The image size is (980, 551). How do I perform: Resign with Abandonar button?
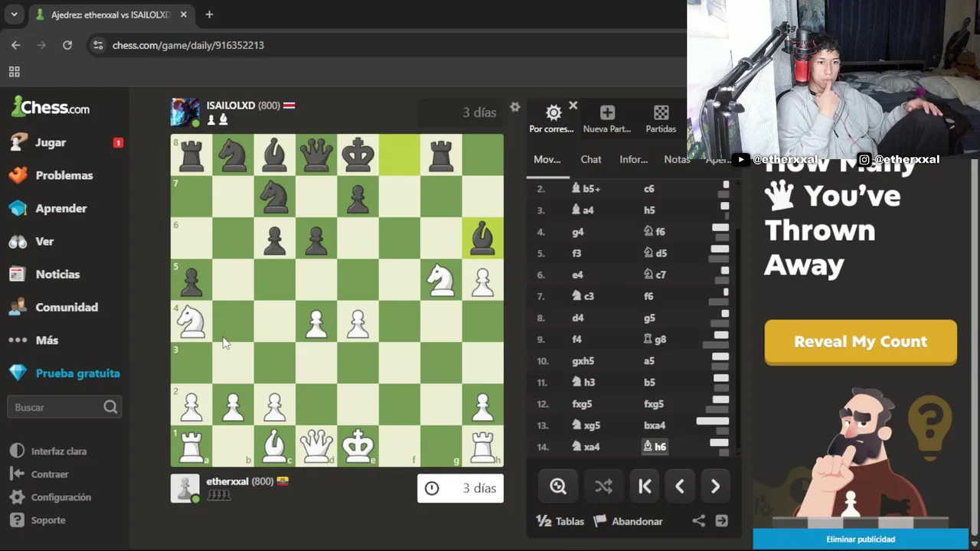pos(628,521)
